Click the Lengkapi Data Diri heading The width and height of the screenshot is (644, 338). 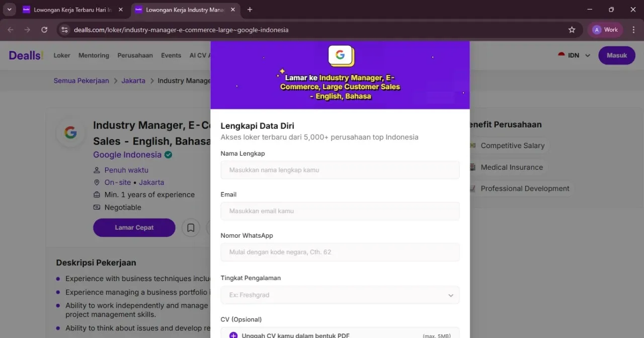[x=258, y=126]
